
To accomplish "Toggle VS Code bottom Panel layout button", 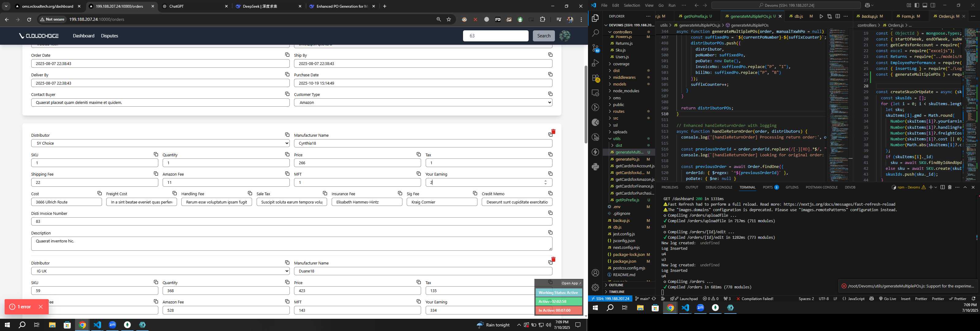I will pos(925,5).
